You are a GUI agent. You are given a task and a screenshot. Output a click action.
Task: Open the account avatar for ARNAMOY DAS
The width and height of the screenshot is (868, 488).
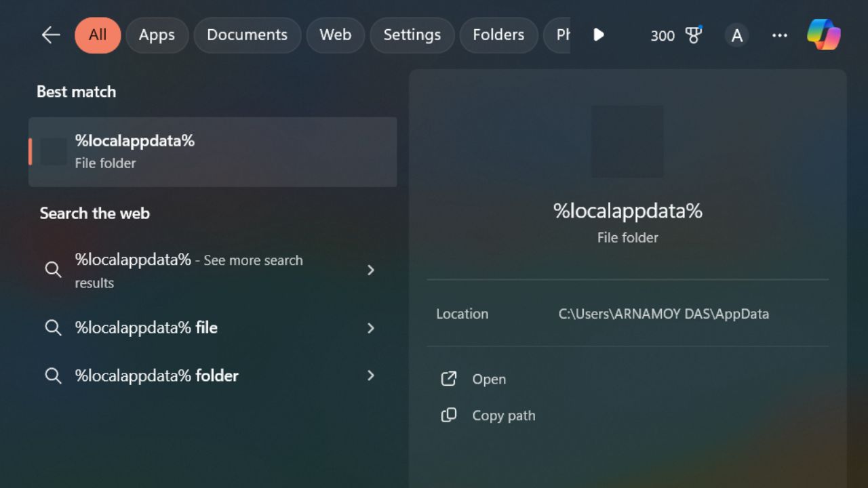(x=736, y=35)
